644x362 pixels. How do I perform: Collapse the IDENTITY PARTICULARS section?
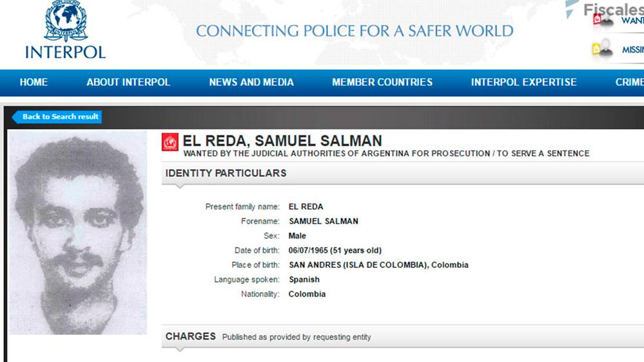coord(226,174)
